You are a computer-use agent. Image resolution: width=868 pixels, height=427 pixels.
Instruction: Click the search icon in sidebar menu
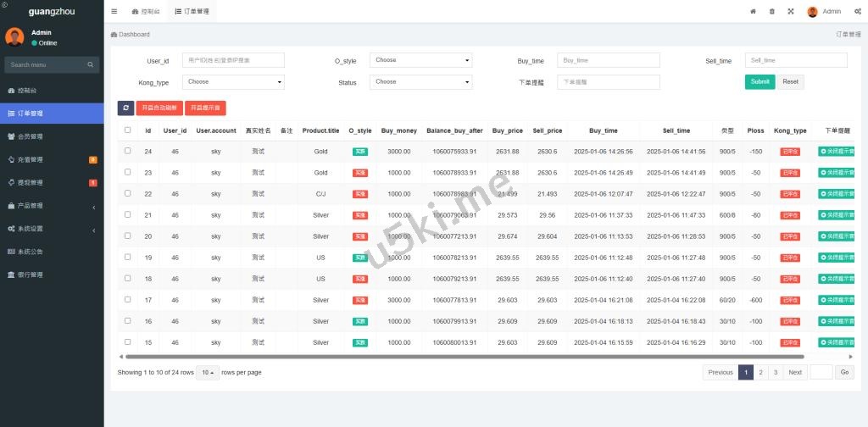click(x=91, y=64)
